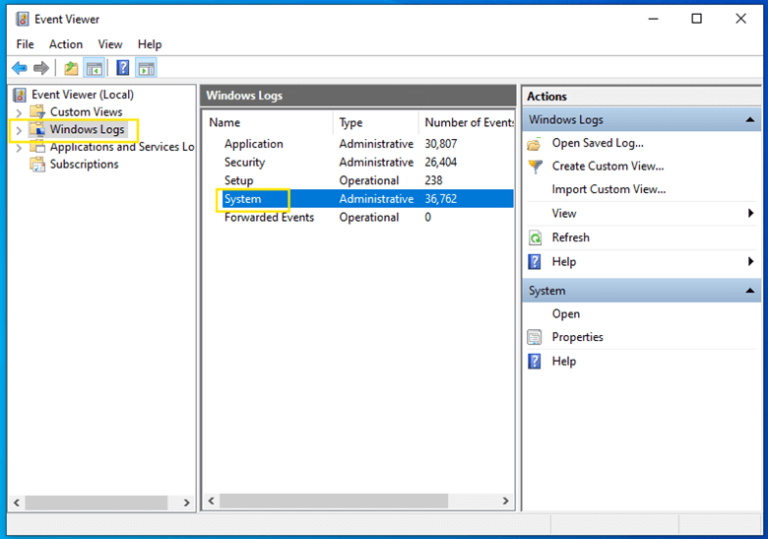This screenshot has width=768, height=539.
Task: Sort by the Type column header
Action: tap(376, 122)
